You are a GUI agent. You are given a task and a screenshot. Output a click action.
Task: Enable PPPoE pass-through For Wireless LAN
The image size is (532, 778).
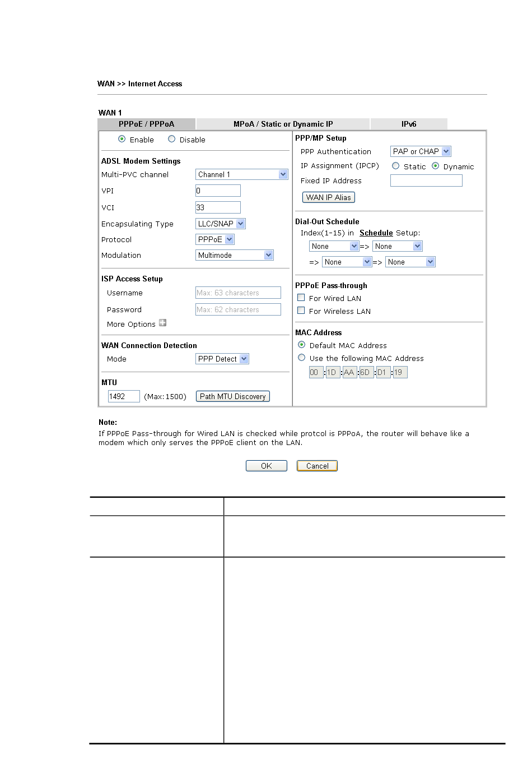click(x=301, y=311)
